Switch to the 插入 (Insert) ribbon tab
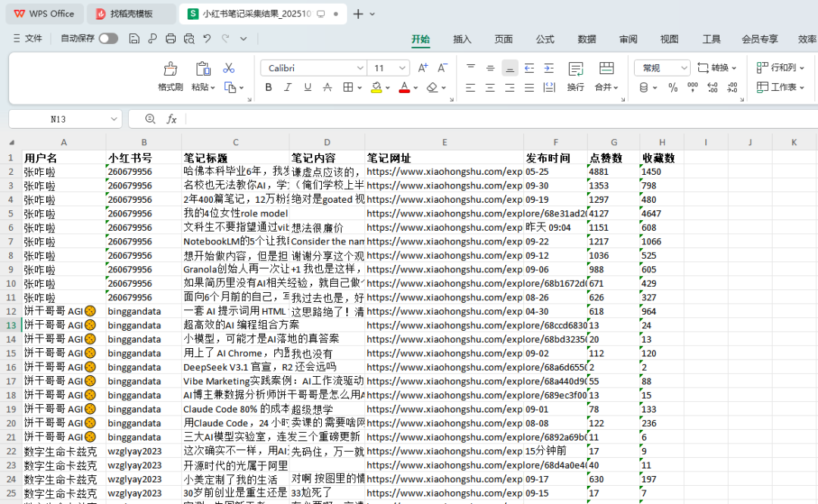818x504 pixels. (462, 39)
